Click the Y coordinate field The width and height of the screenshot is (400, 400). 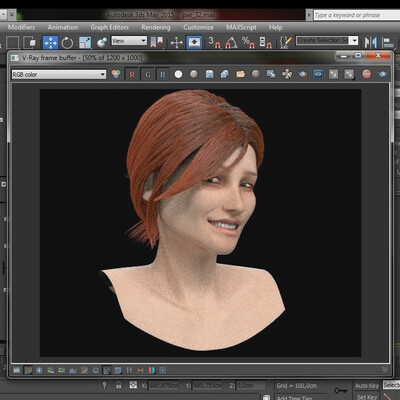point(207,386)
